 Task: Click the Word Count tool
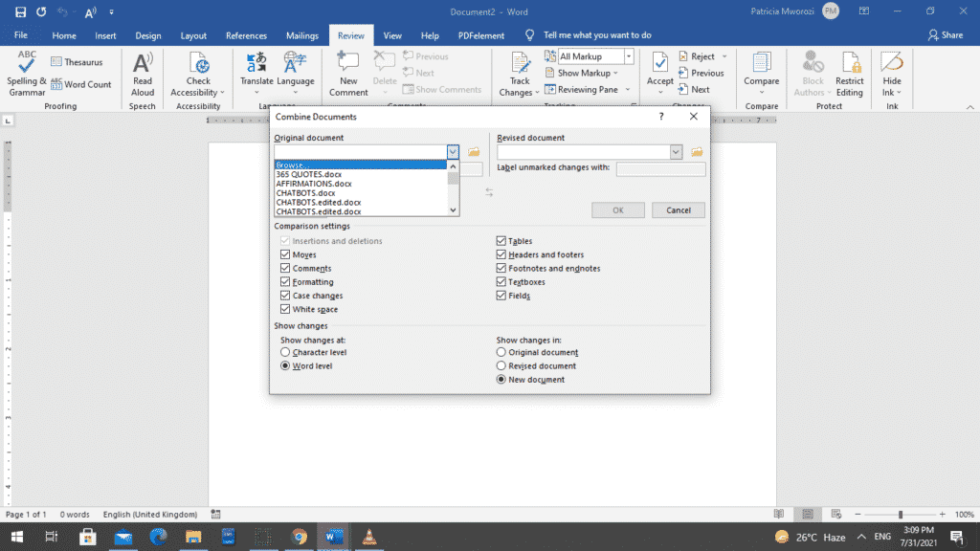tap(81, 84)
